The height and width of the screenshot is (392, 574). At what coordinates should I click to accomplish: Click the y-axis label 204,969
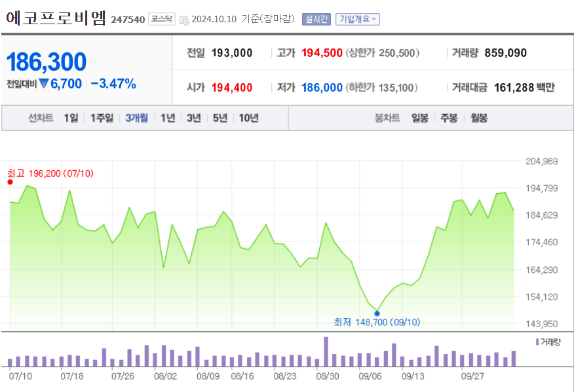pos(542,161)
